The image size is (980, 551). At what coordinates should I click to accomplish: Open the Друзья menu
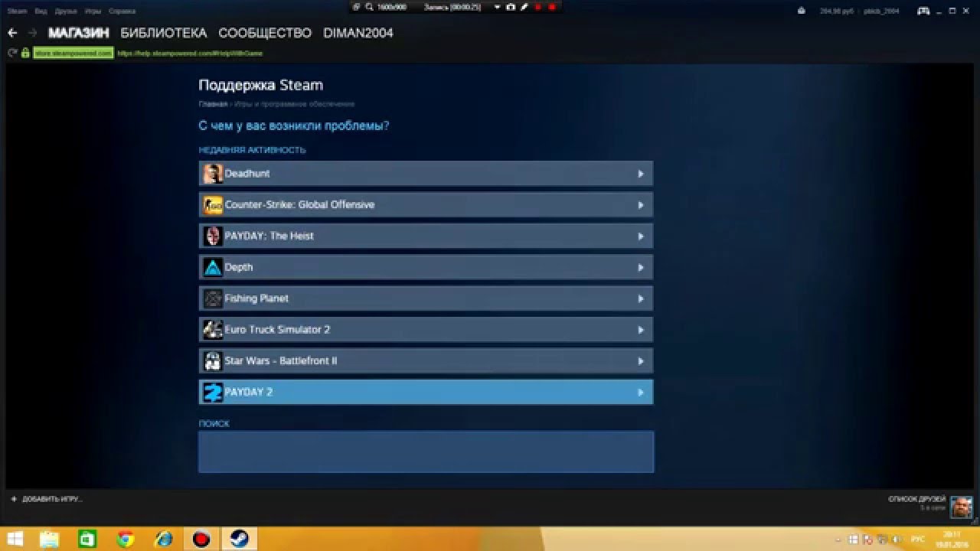pos(66,11)
